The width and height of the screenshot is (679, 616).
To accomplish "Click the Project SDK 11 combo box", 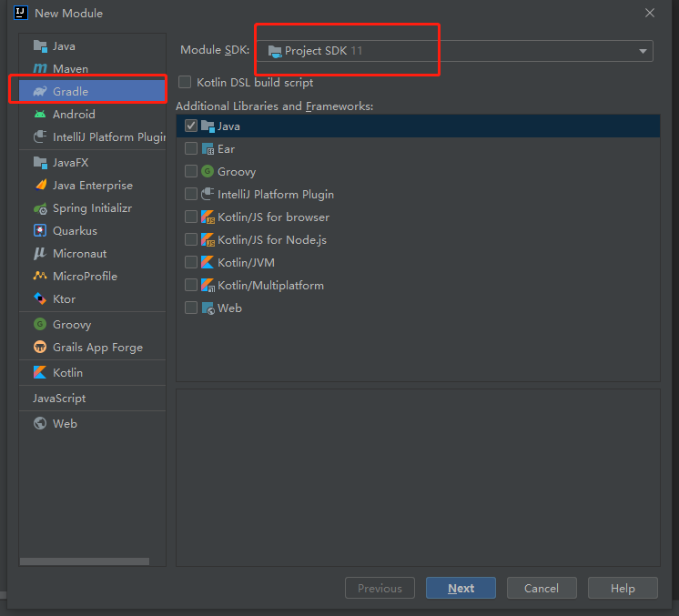I will (x=455, y=51).
